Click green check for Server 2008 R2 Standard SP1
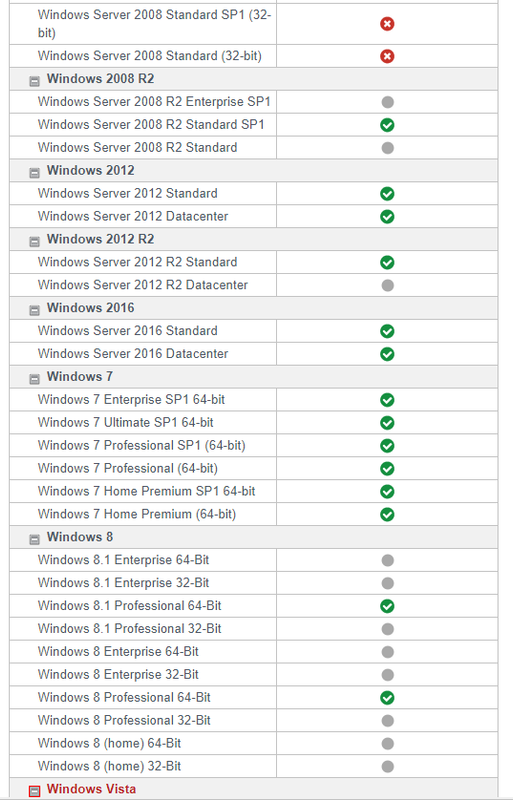 387,125
